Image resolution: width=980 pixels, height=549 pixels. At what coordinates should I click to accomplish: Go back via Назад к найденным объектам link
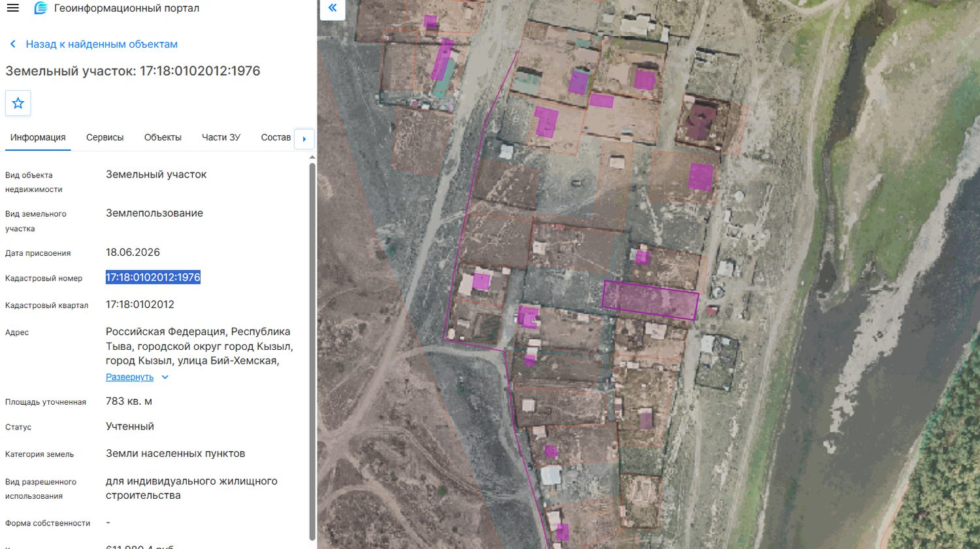coord(101,44)
